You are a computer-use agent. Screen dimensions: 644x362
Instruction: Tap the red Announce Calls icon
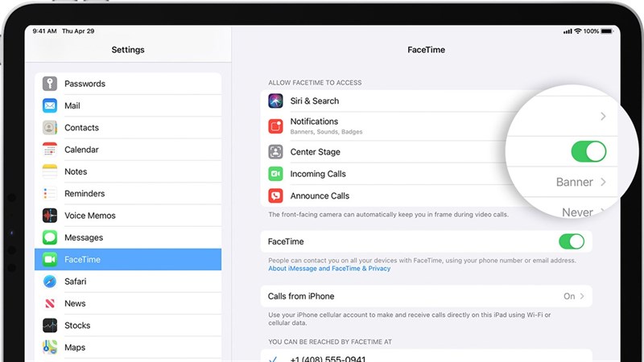click(275, 195)
